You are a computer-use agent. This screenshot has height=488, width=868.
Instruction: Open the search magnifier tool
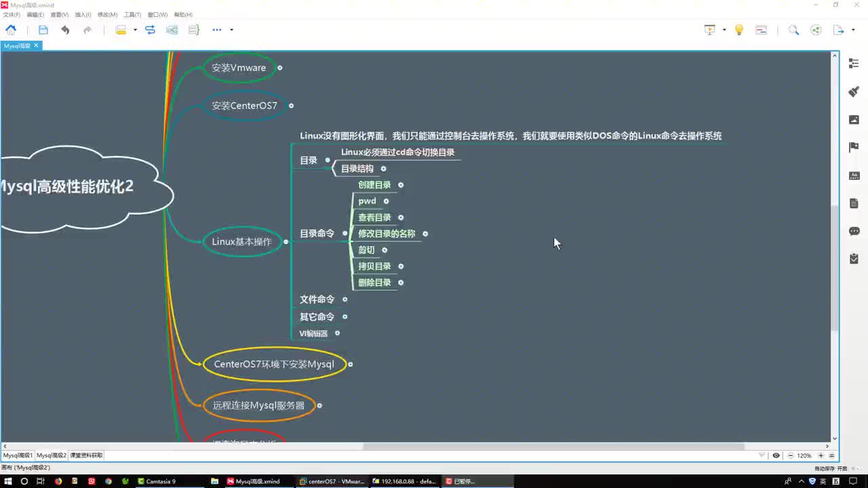coord(793,30)
